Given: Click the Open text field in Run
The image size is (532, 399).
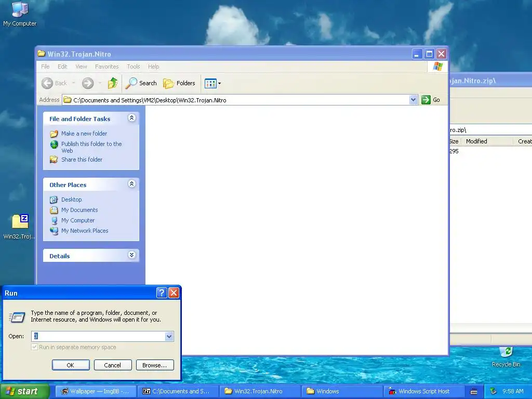Looking at the screenshot, I should point(98,336).
